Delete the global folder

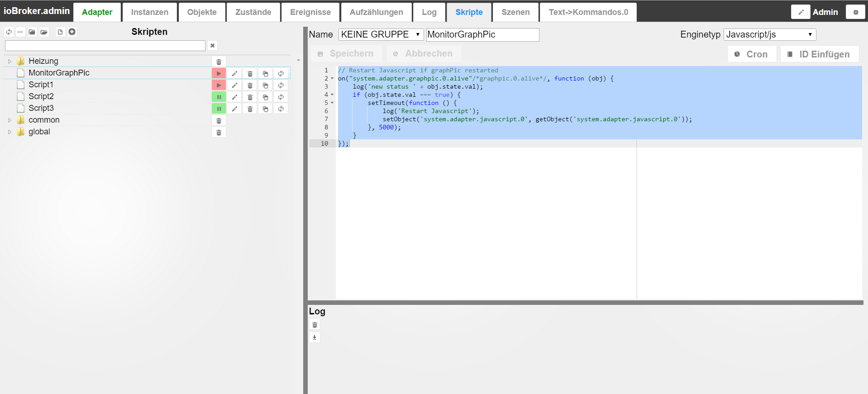click(219, 133)
